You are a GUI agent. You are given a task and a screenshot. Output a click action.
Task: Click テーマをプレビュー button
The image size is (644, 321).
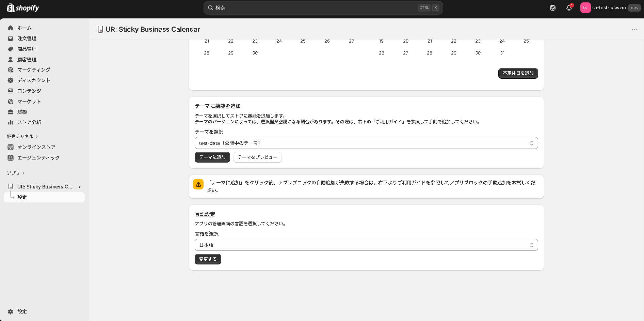coord(257,157)
